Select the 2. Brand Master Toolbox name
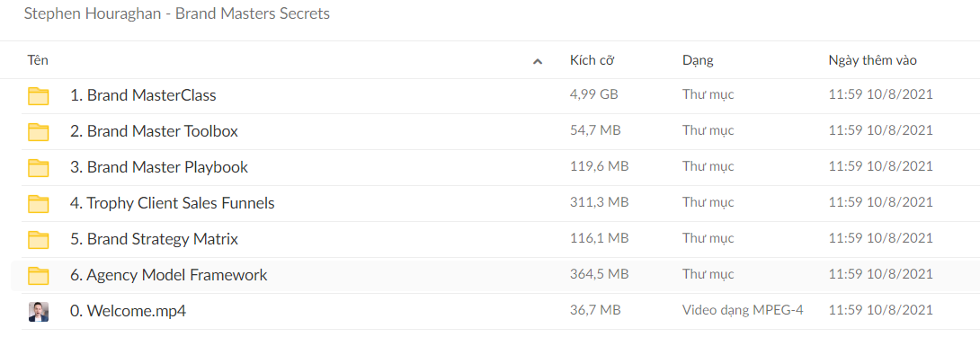 pos(154,132)
